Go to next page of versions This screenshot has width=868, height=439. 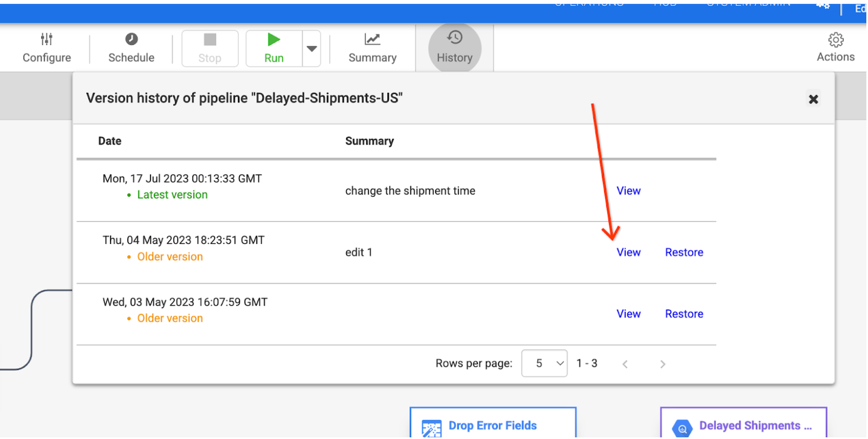tap(663, 364)
